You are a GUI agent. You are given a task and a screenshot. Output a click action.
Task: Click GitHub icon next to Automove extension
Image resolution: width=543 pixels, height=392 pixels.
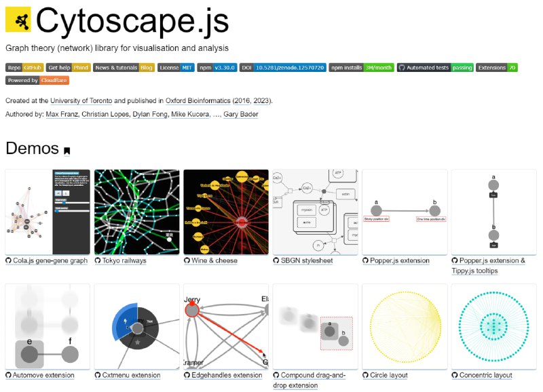point(8,375)
